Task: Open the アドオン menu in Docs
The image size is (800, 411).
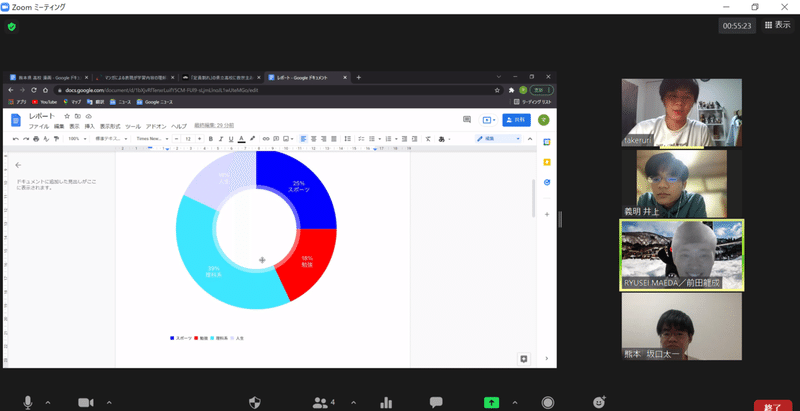Action: click(x=156, y=126)
